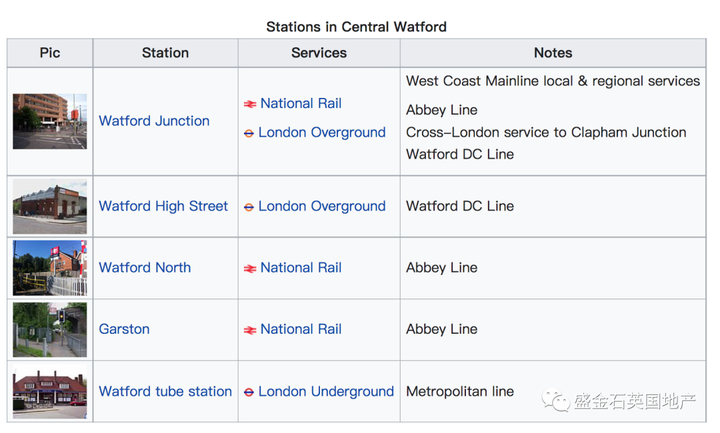View the Watford High Street station photo
The height and width of the screenshot is (433, 720).
(50, 207)
